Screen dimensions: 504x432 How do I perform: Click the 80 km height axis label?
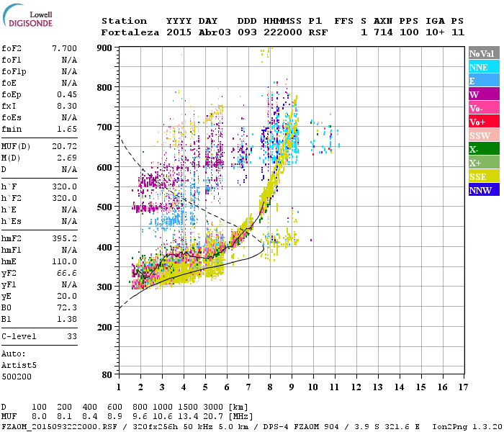click(x=107, y=375)
